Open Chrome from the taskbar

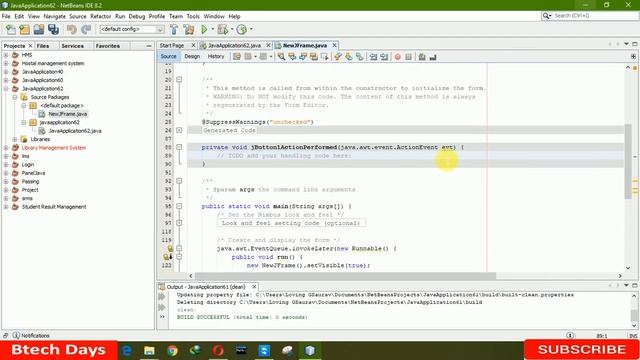coord(172,350)
